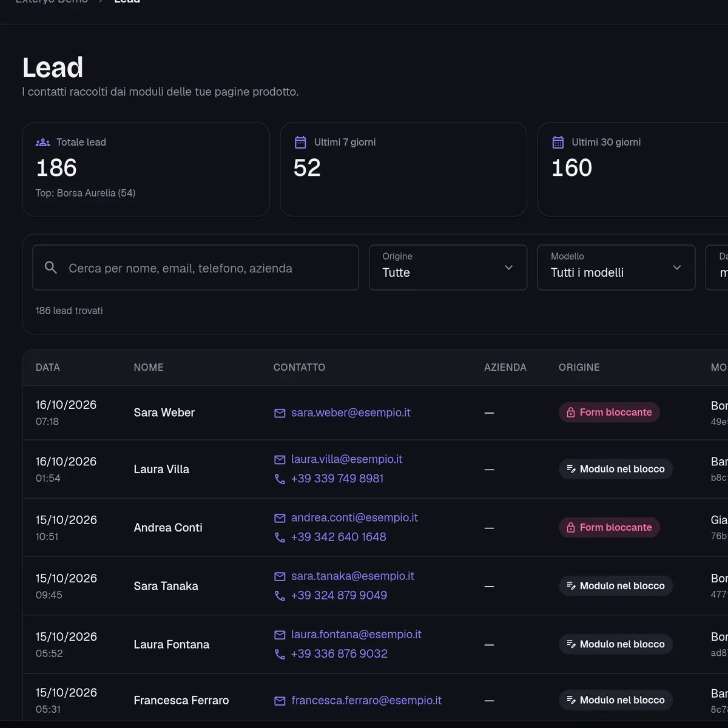
Task: Click the date 15/10/2026 at 05:31
Action: (66, 692)
